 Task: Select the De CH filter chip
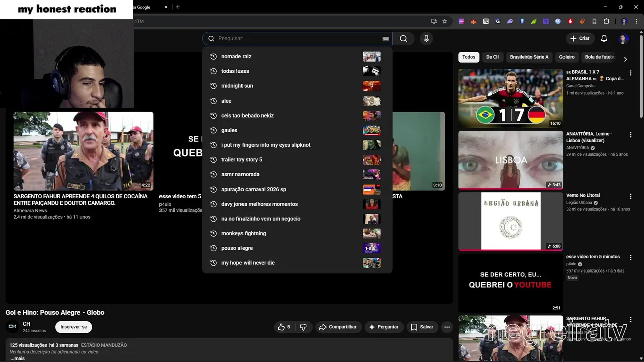click(x=493, y=57)
